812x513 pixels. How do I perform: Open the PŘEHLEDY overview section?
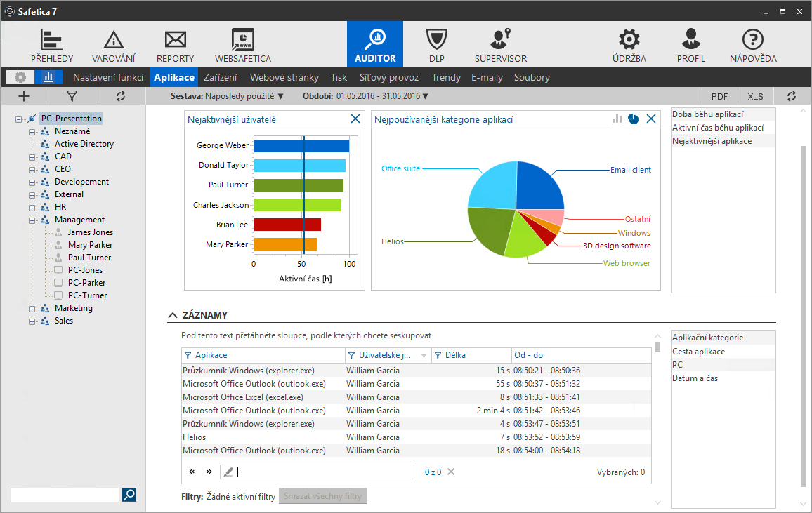coord(52,46)
